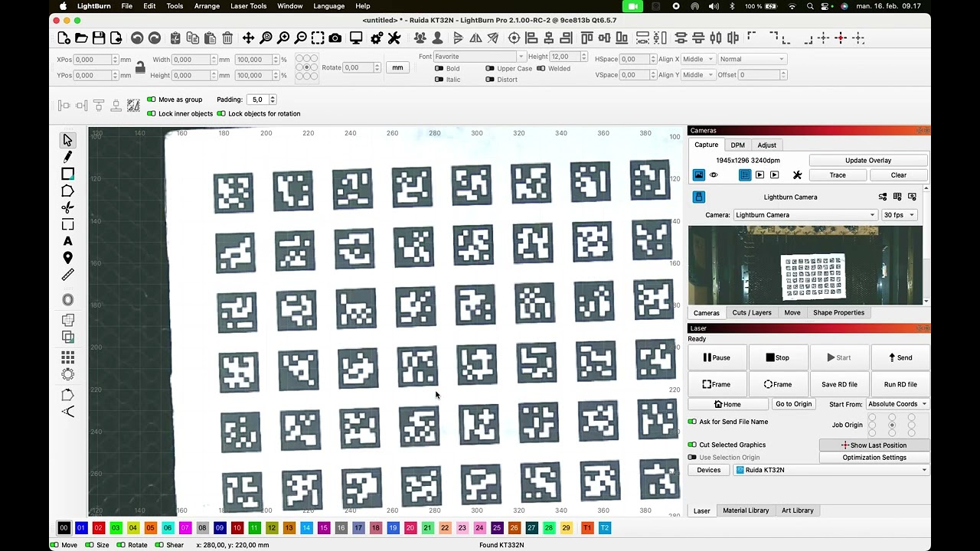Open the Align X dropdown

pos(698,59)
